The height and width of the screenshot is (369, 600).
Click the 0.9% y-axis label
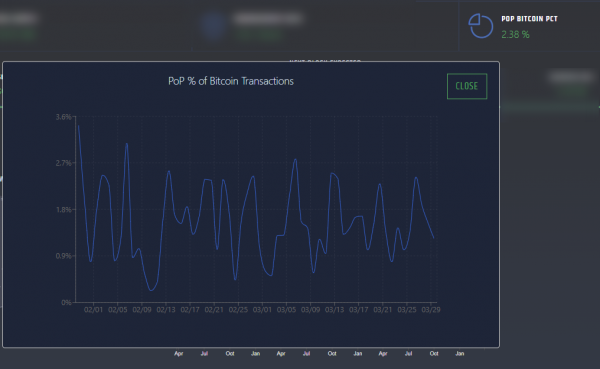(64, 256)
